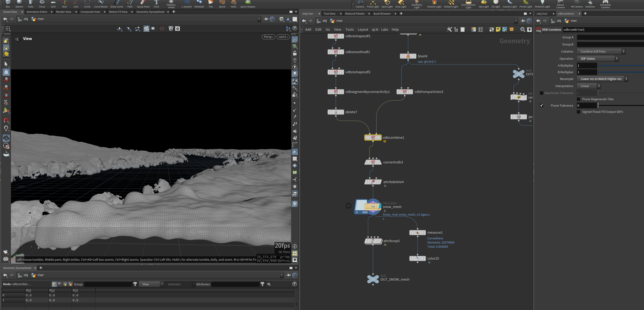This screenshot has height=310, width=644.
Task: Click the vdbcombine1 node icon
Action: point(373,137)
